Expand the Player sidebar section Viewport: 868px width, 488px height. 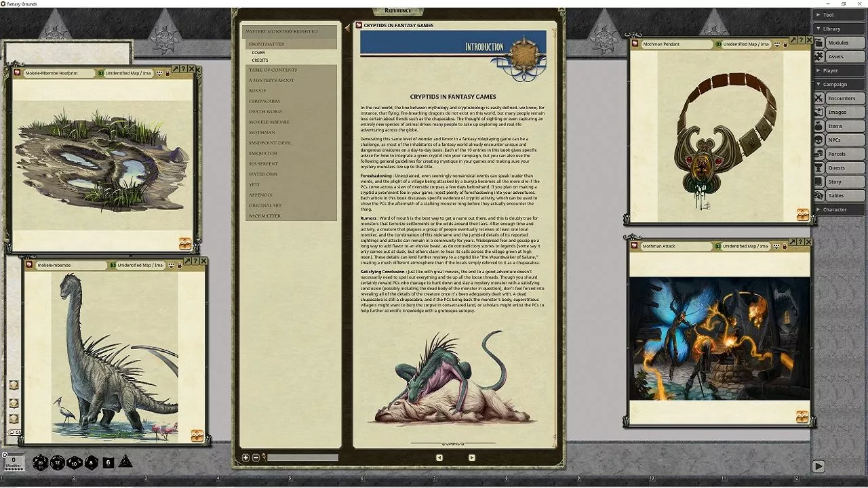point(838,70)
